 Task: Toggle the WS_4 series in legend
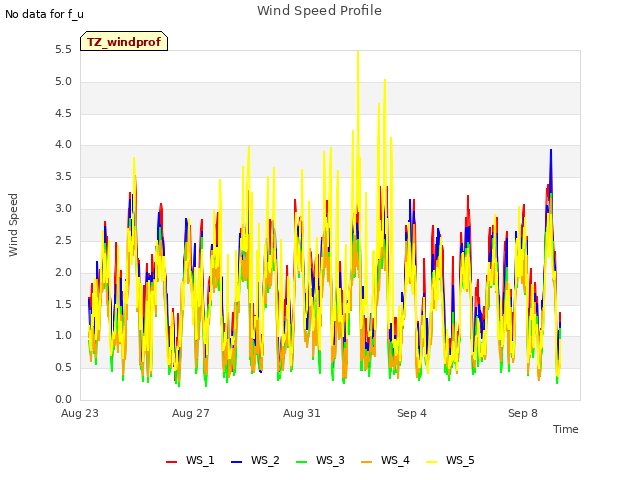[385, 460]
